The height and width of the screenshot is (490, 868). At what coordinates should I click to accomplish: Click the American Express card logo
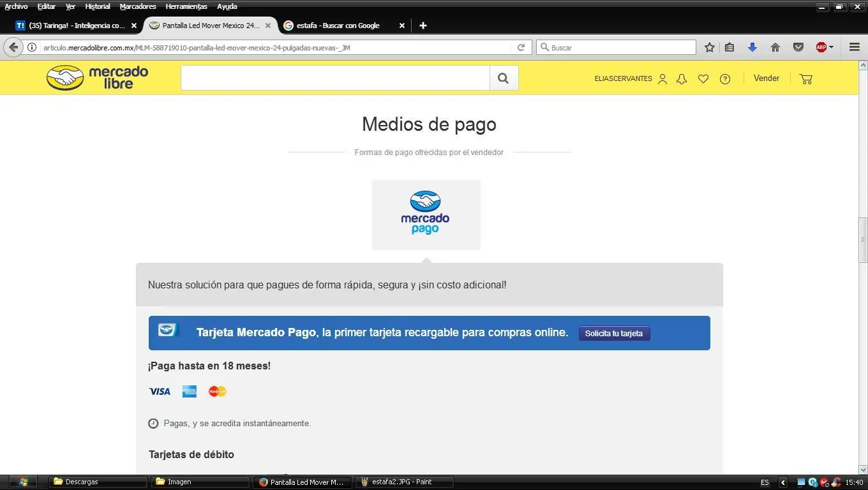pos(190,391)
